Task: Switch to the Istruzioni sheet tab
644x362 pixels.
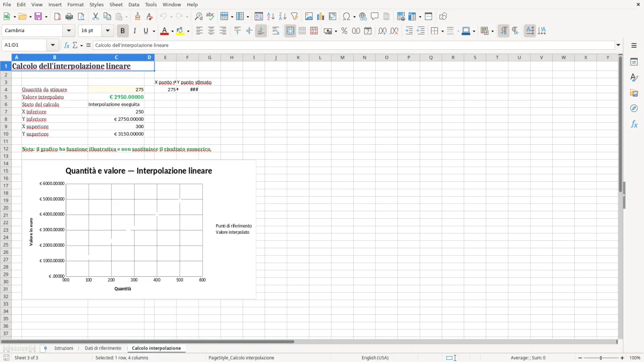Action: pos(64,348)
